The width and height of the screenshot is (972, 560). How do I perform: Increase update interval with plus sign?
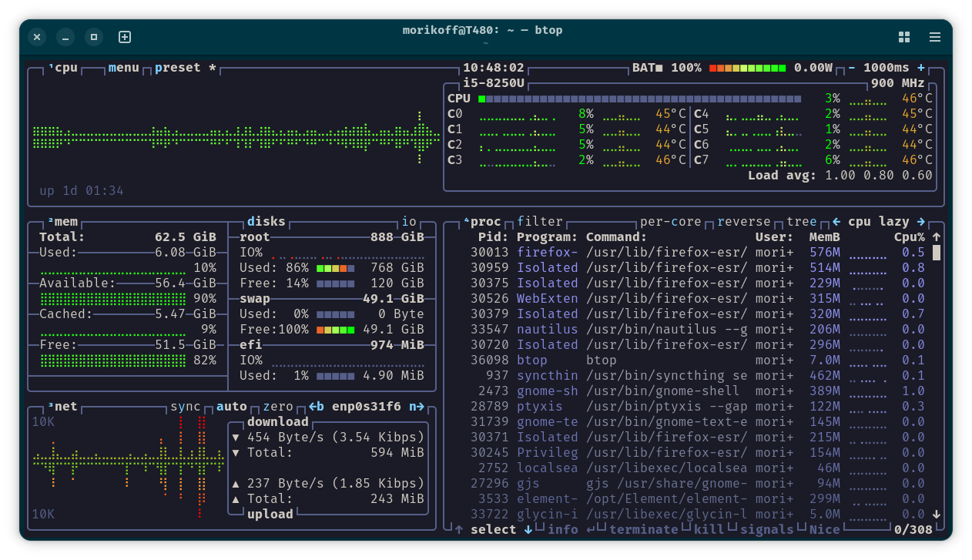[x=921, y=68]
